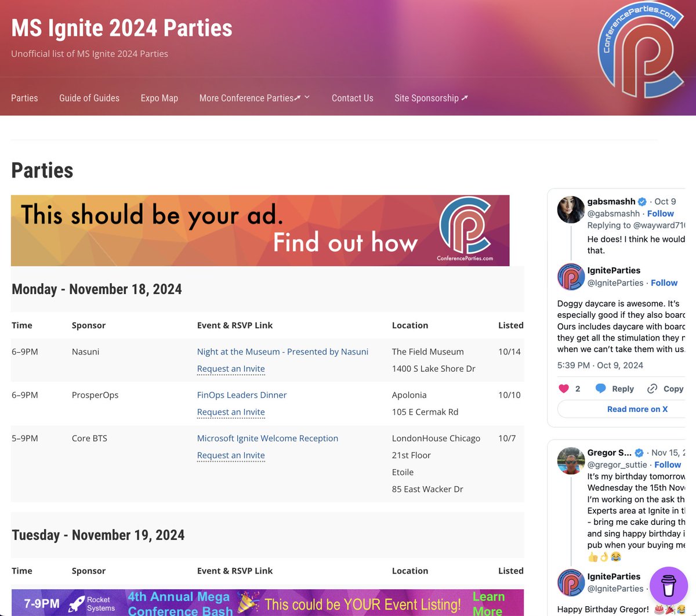Click the 'Nasuni' sponsor cell
Image resolution: width=696 pixels, height=616 pixels.
pyautogui.click(x=85, y=352)
